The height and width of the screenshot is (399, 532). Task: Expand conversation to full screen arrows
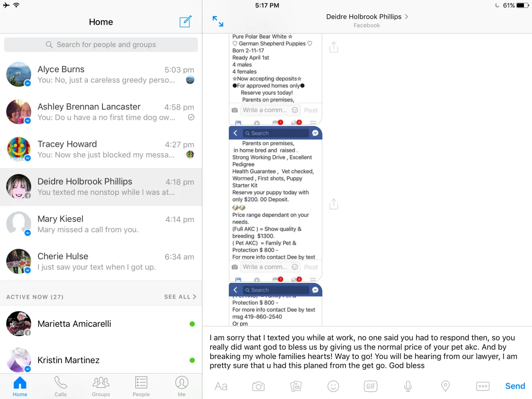tap(218, 22)
